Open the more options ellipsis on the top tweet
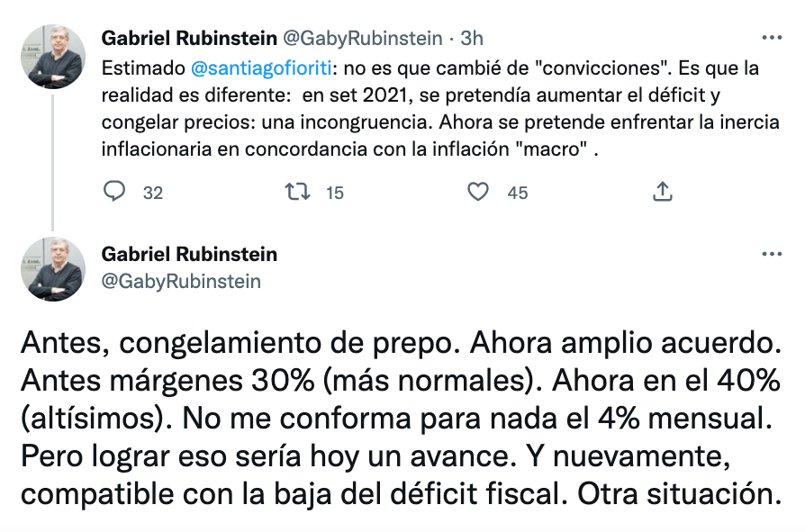 point(772,39)
